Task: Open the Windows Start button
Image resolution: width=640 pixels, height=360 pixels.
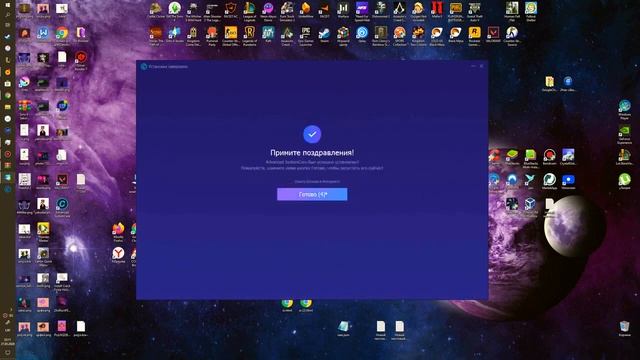Action: click(x=7, y=4)
